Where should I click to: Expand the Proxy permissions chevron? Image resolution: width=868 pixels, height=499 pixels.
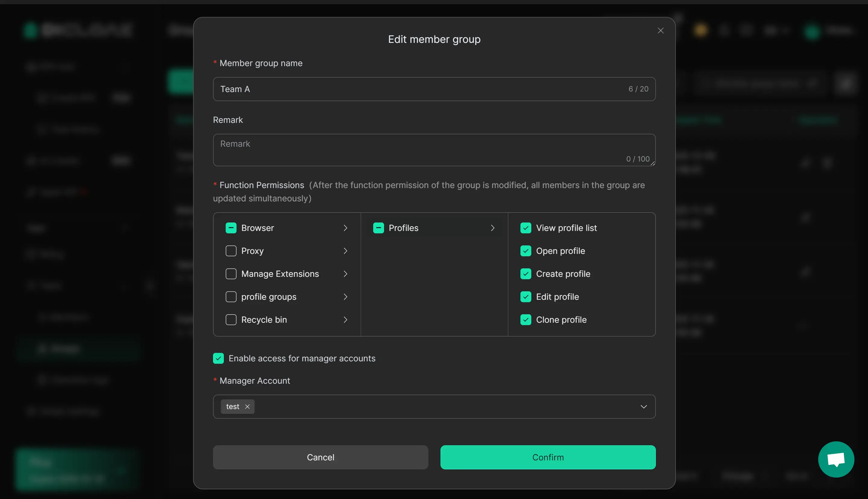tap(345, 251)
